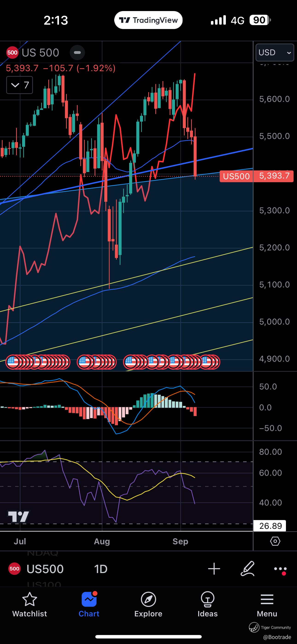297x644 pixels.
Task: Switch to the Chart tab
Action: [89, 605]
